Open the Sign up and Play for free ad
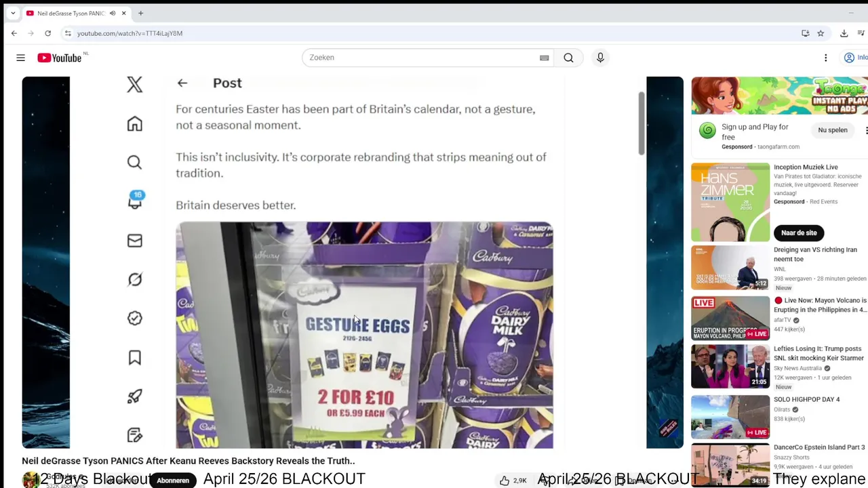This screenshot has width=868, height=488. click(x=755, y=131)
